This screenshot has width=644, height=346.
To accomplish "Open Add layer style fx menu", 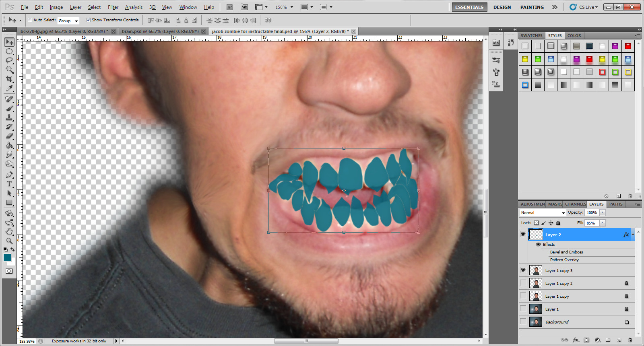I will [x=576, y=340].
